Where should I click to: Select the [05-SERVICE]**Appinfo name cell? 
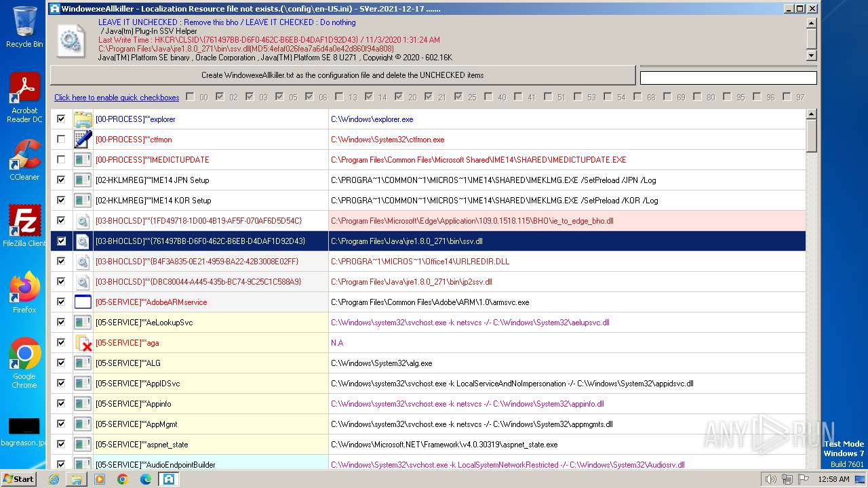pyautogui.click(x=211, y=404)
